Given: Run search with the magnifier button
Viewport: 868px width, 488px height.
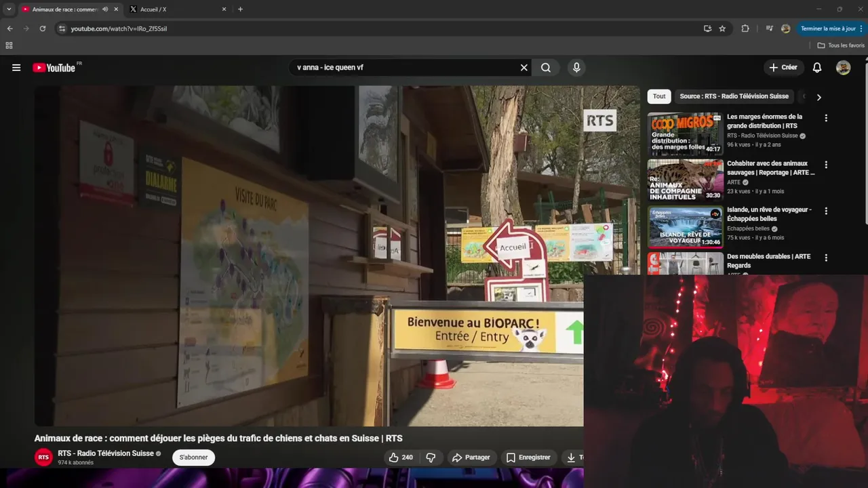Looking at the screenshot, I should click(x=546, y=68).
